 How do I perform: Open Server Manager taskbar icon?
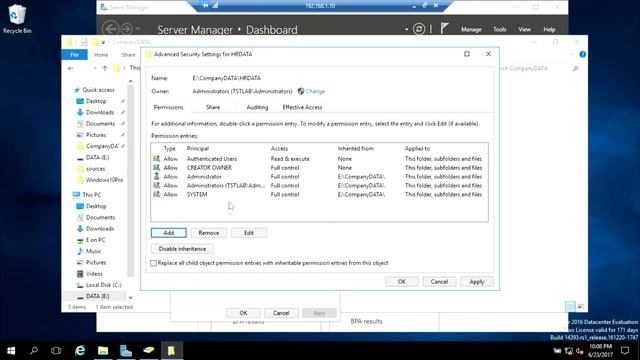[126, 351]
